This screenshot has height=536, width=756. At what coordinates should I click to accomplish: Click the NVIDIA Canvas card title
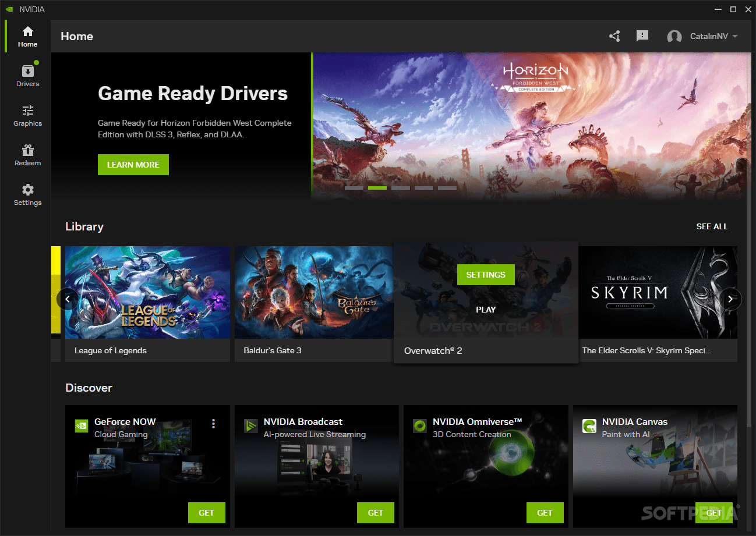pyautogui.click(x=635, y=422)
